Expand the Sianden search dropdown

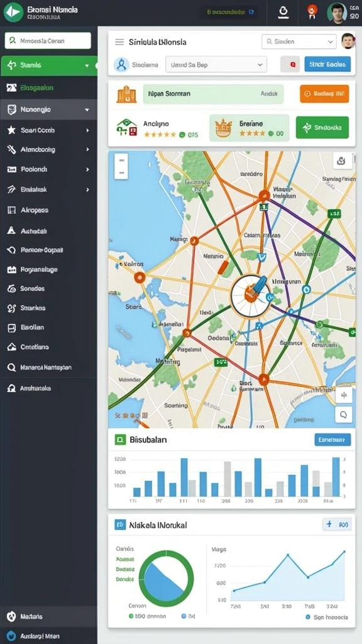click(x=299, y=42)
